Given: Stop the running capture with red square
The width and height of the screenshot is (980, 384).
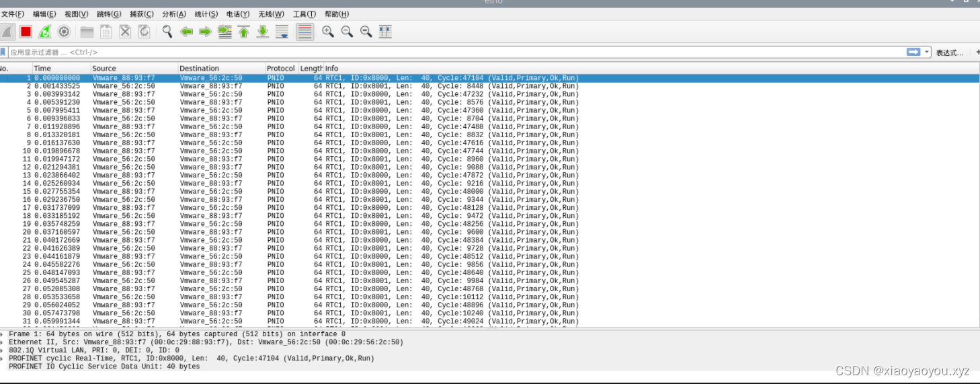Looking at the screenshot, I should pos(26,32).
